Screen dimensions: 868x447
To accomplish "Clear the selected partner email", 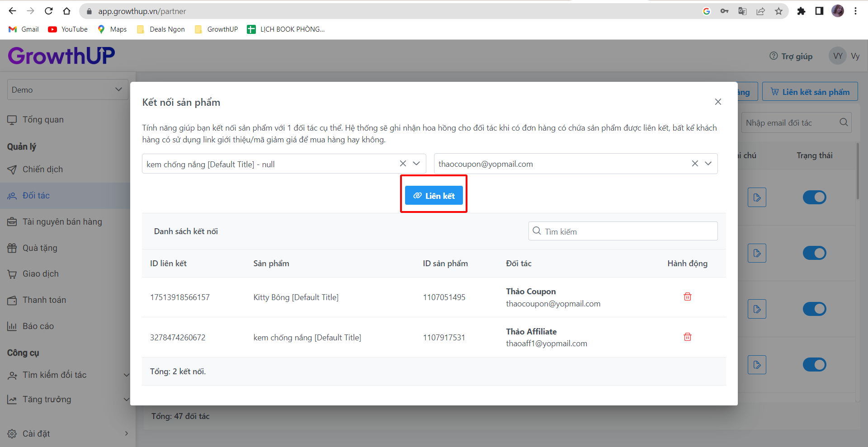I will tap(695, 164).
